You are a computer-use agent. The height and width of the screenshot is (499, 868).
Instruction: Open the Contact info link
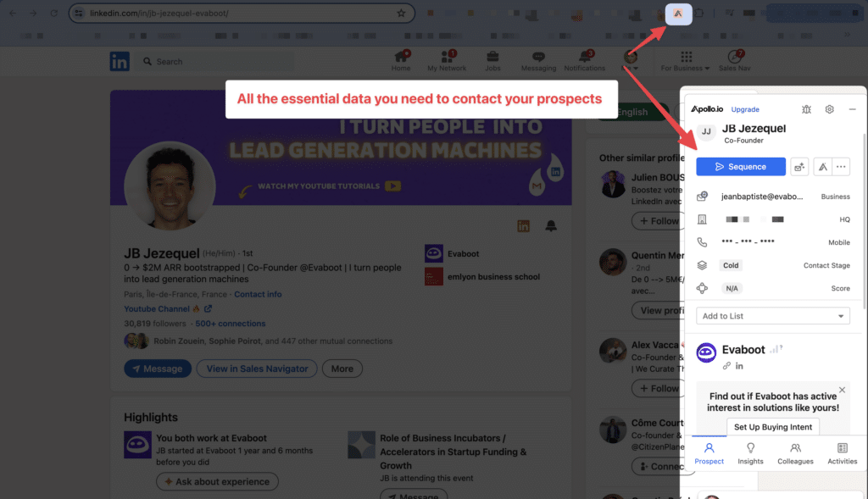tap(258, 294)
